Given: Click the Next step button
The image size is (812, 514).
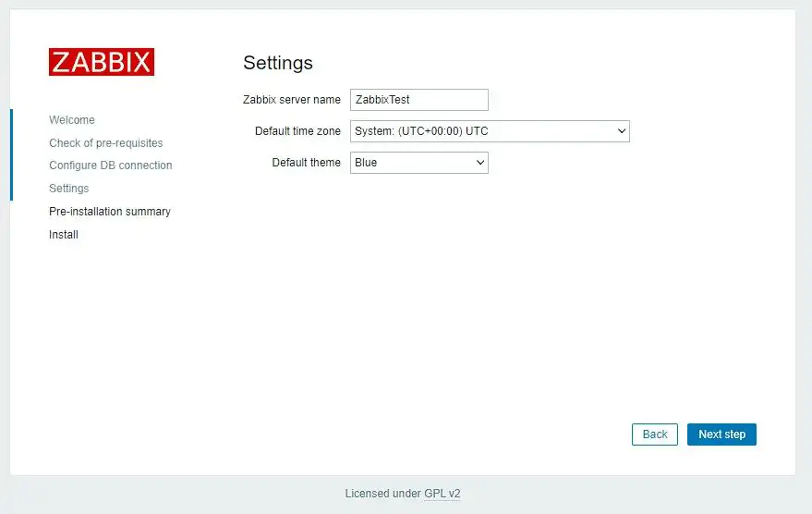Looking at the screenshot, I should point(721,434).
